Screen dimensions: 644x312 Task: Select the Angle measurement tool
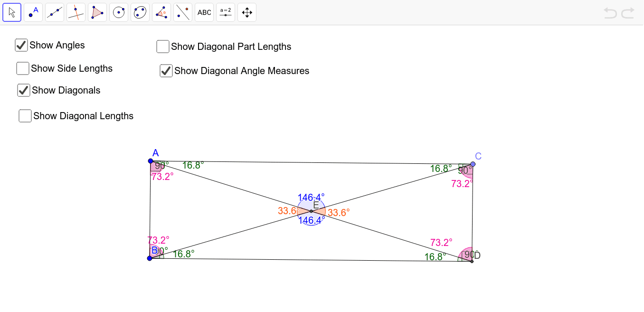coord(161,12)
